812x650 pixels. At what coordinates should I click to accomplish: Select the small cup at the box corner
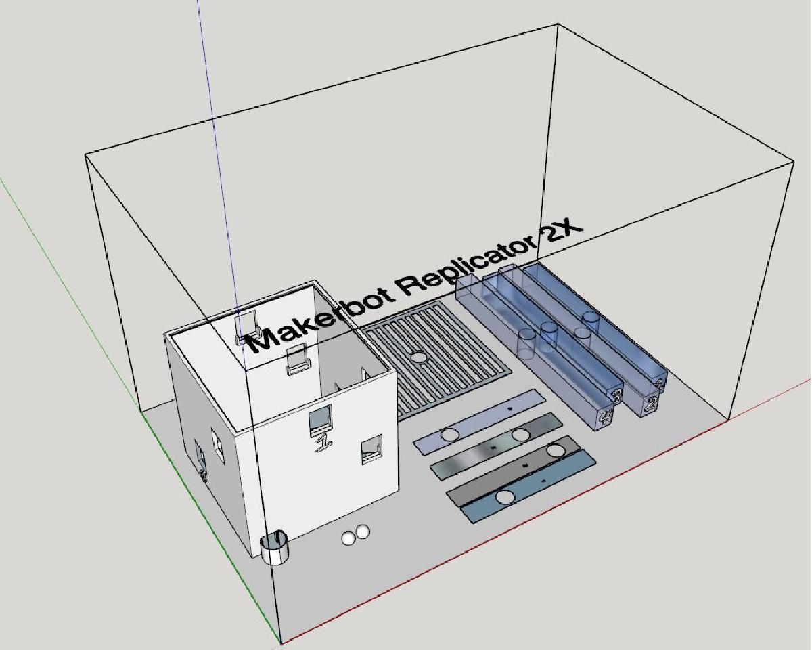click(275, 548)
